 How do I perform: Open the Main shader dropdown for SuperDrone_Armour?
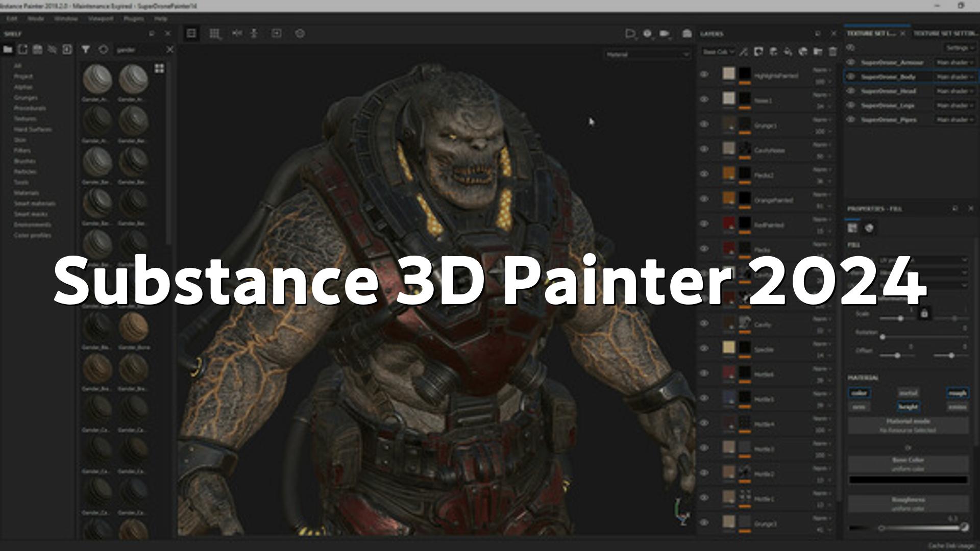pyautogui.click(x=955, y=62)
